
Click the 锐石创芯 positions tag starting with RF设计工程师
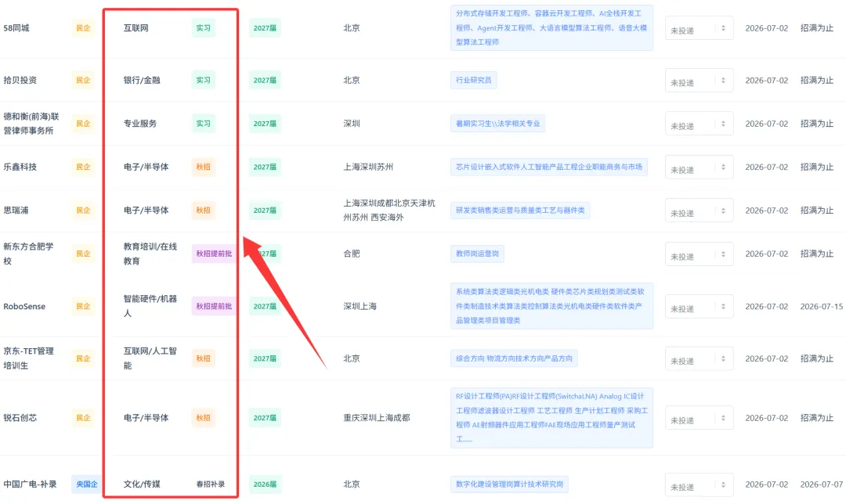coord(552,418)
